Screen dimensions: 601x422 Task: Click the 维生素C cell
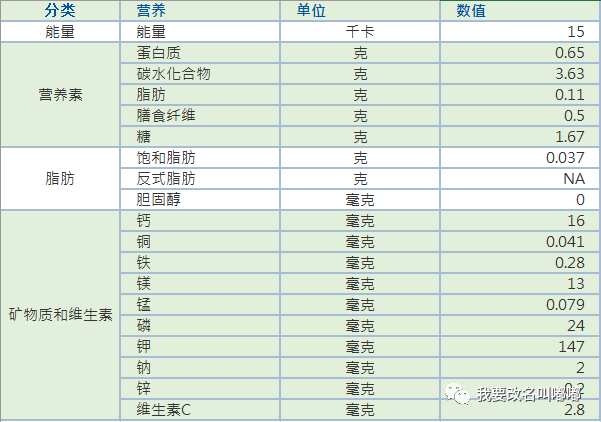pos(200,409)
